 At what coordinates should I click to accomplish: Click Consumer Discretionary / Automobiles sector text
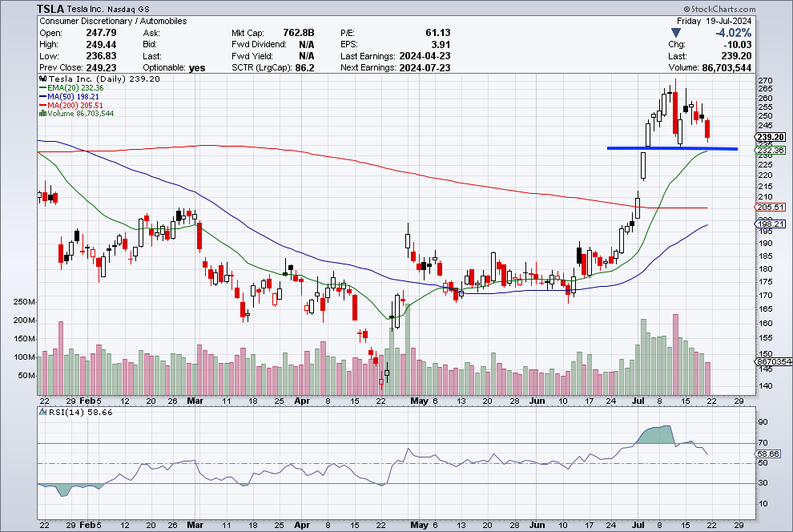click(x=113, y=21)
